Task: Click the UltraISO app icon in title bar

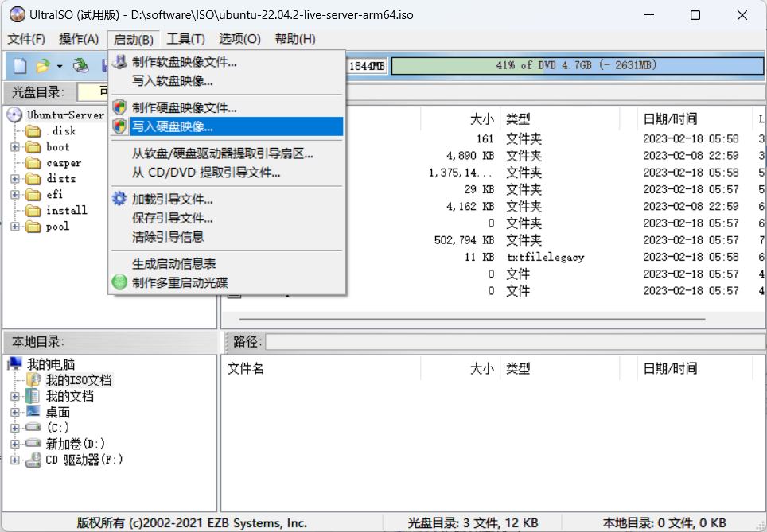Action: pos(18,14)
